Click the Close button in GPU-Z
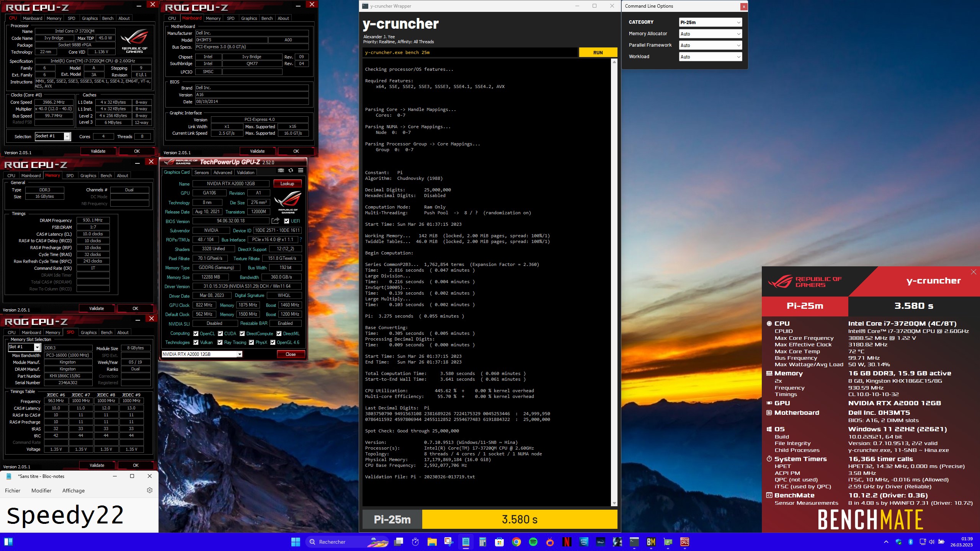 (291, 354)
